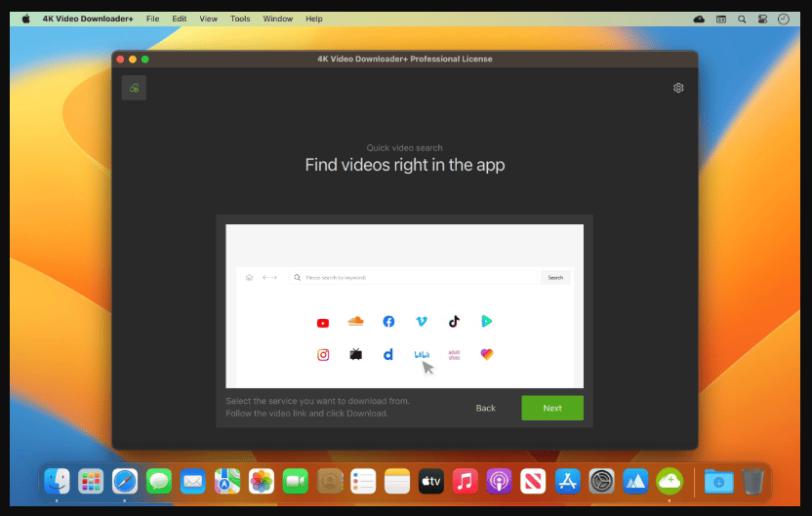The height and width of the screenshot is (516, 812).
Task: Pick the Bilibili service icon
Action: tap(422, 354)
